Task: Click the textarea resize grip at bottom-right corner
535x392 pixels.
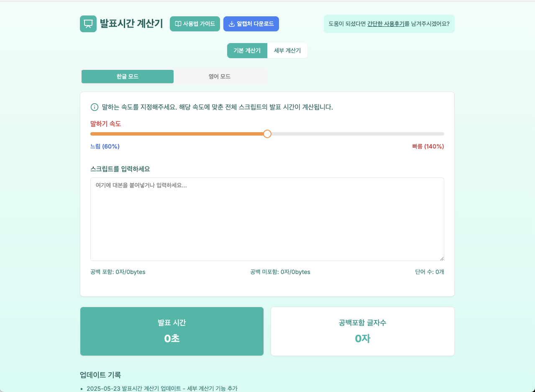Action: click(x=442, y=258)
